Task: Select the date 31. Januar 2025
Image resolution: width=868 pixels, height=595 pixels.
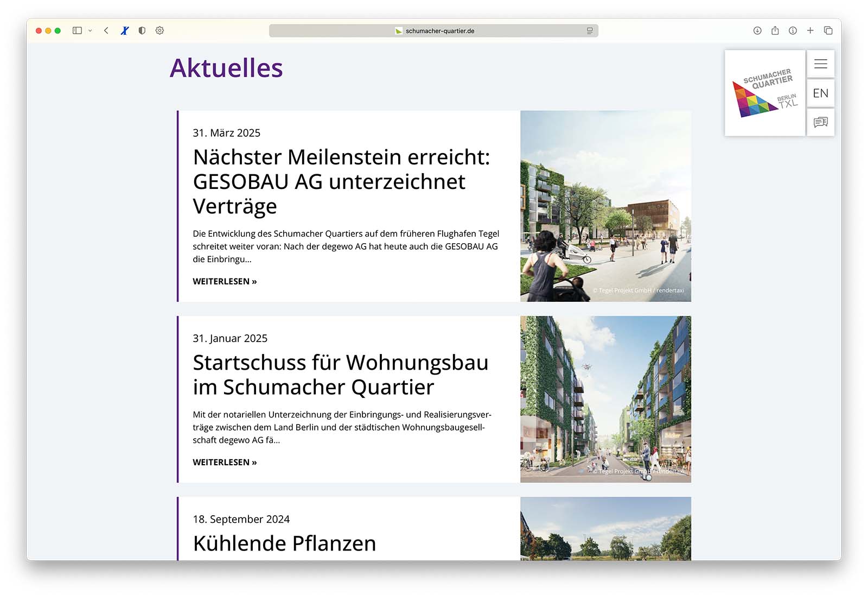Action: (x=230, y=338)
